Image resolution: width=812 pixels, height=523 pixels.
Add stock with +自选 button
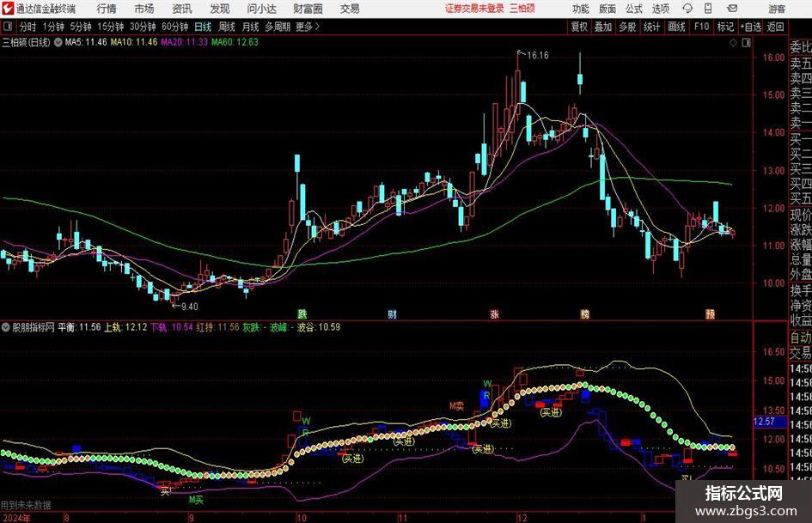click(751, 27)
